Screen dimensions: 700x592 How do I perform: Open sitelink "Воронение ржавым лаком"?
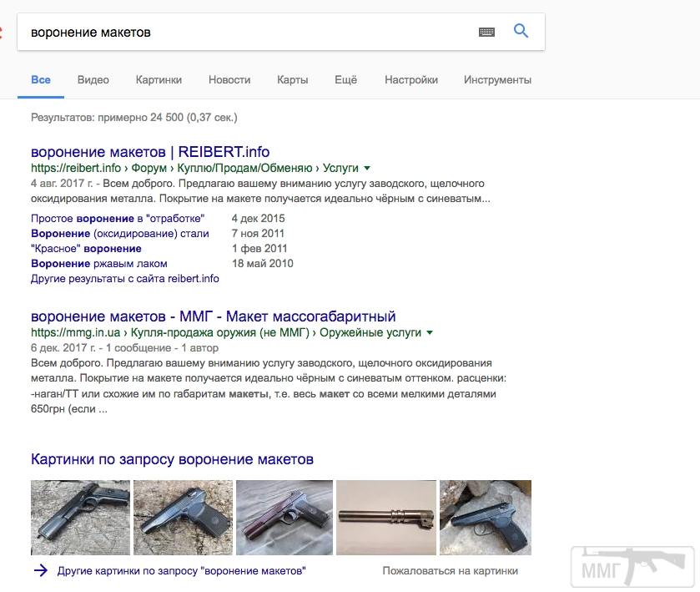[99, 264]
